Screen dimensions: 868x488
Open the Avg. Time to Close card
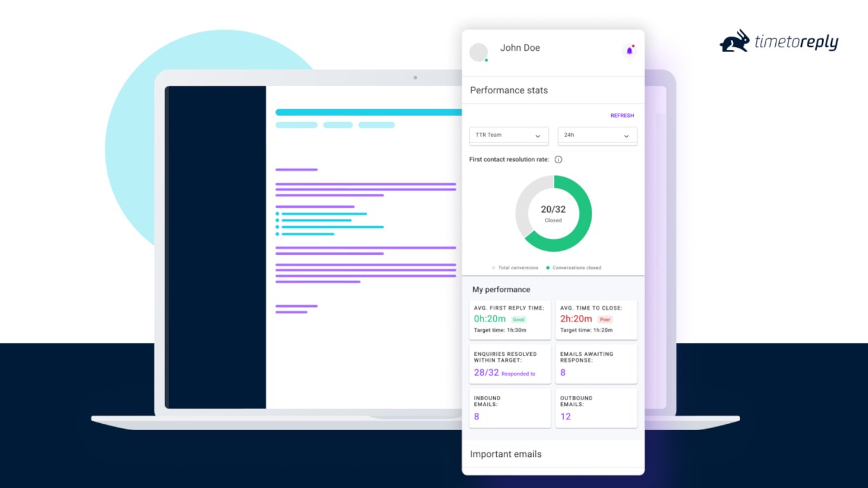596,320
